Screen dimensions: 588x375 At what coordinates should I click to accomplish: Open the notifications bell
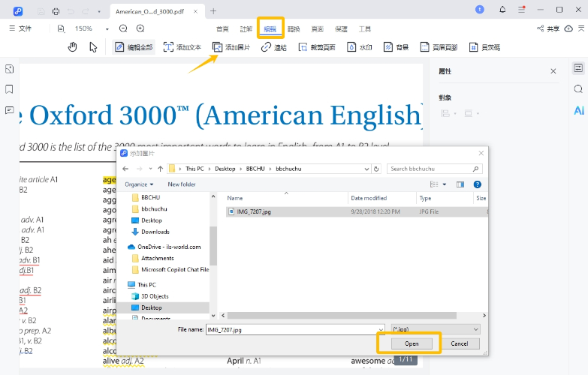click(x=502, y=10)
